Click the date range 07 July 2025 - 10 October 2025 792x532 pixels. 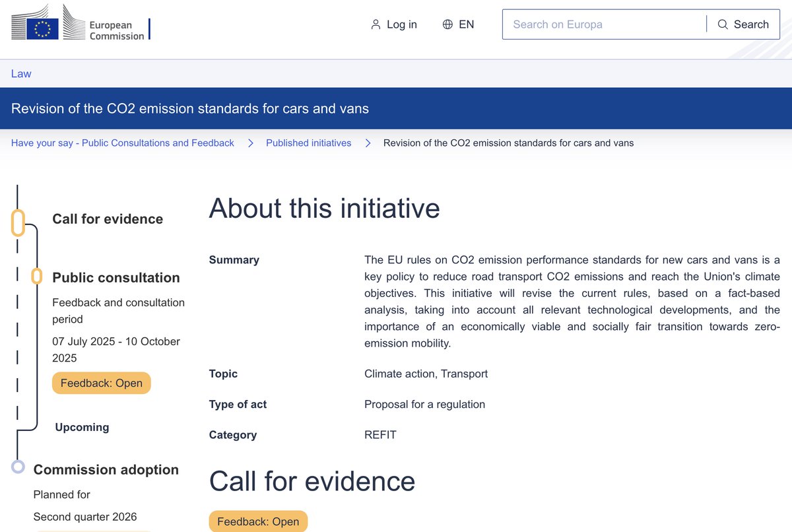point(116,350)
